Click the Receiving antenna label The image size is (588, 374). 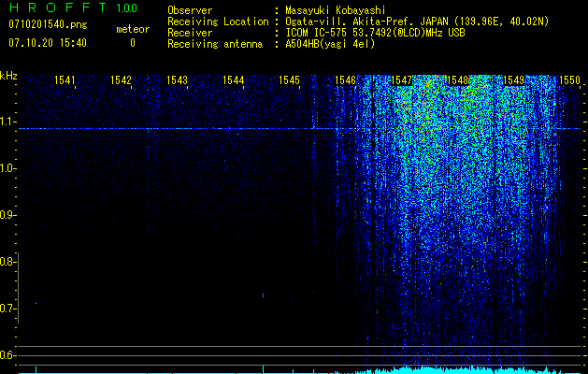(x=215, y=44)
